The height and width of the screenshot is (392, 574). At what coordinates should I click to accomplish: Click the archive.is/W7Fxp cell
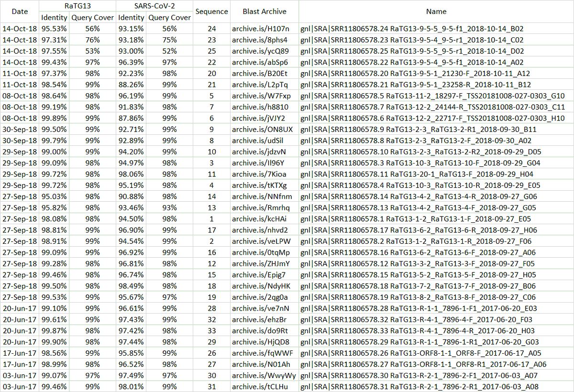click(x=265, y=96)
